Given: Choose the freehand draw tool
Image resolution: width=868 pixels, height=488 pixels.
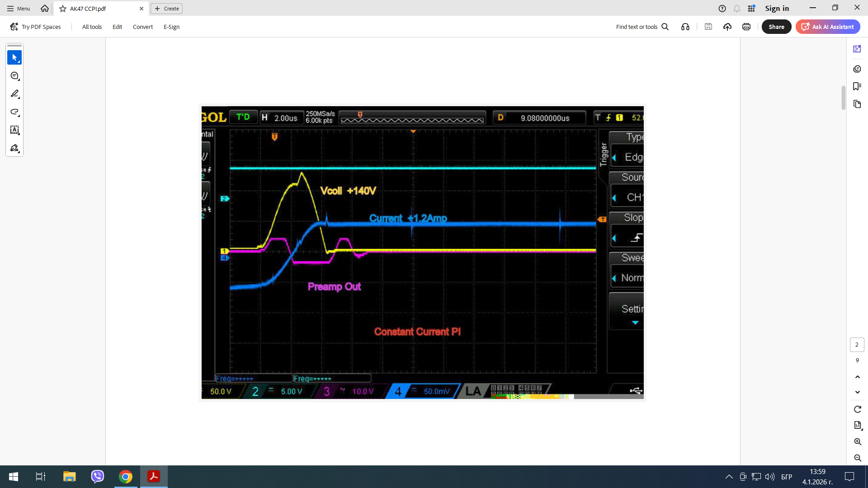Looking at the screenshot, I should 14,112.
